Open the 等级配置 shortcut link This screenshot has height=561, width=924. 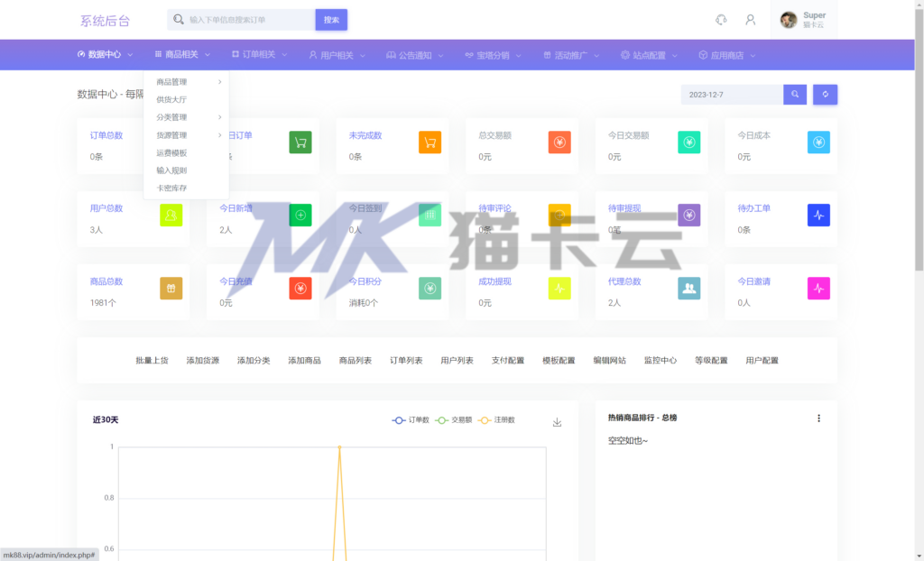(x=711, y=361)
